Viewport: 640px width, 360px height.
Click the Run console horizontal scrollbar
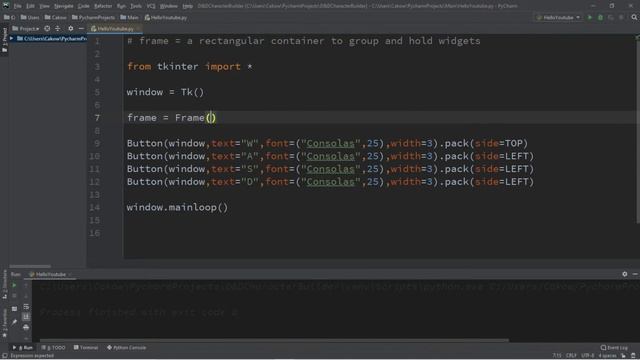click(x=274, y=340)
